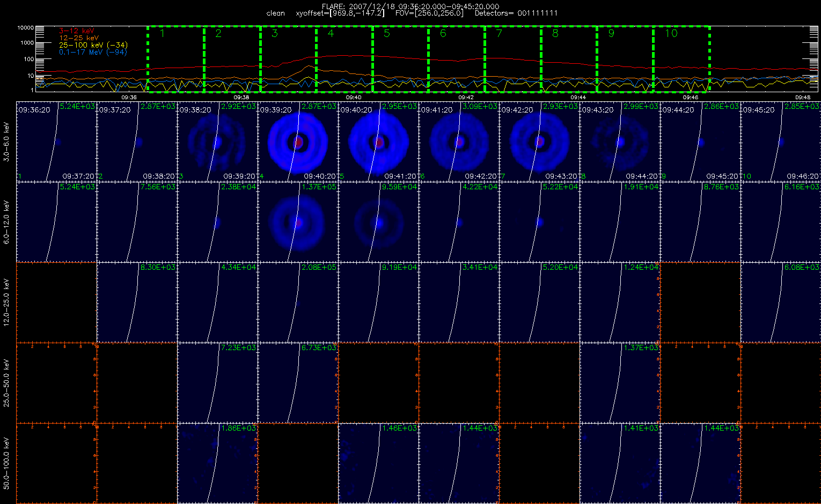Select the 3.0–6.0 keV image at 09:39:20
Screen dimensions: 821x504
point(298,141)
